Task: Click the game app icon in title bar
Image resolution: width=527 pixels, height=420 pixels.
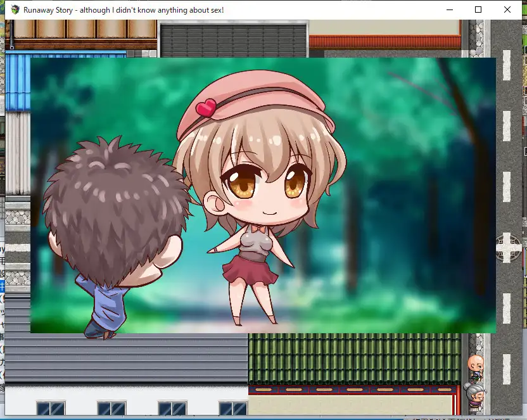Action: [x=15, y=10]
